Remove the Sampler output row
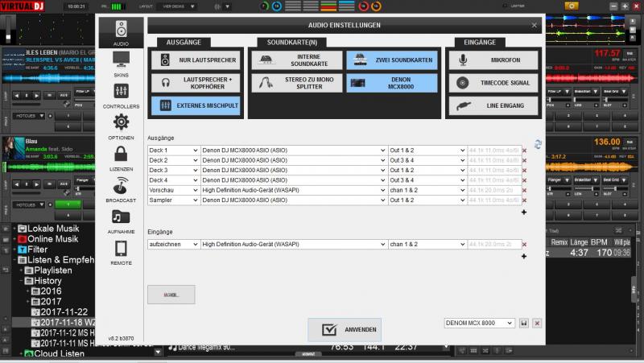644x363 pixels. (x=525, y=200)
